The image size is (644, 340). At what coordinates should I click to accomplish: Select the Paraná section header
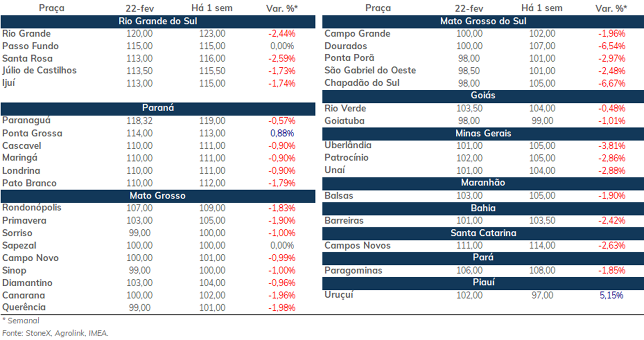pos(158,108)
